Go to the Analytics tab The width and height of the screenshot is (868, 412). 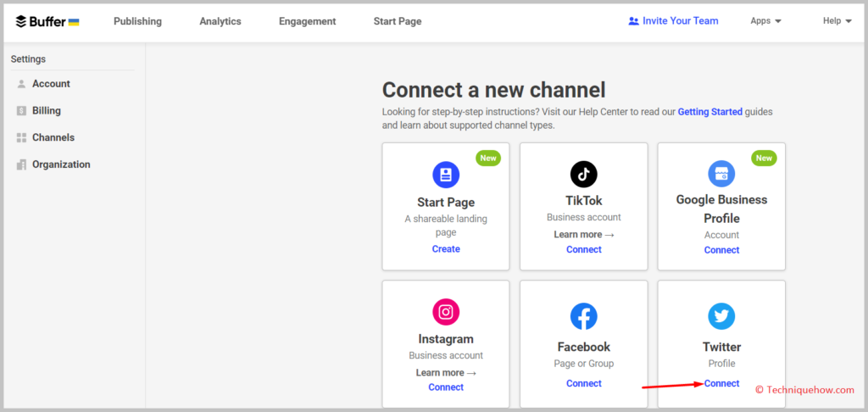[220, 21]
